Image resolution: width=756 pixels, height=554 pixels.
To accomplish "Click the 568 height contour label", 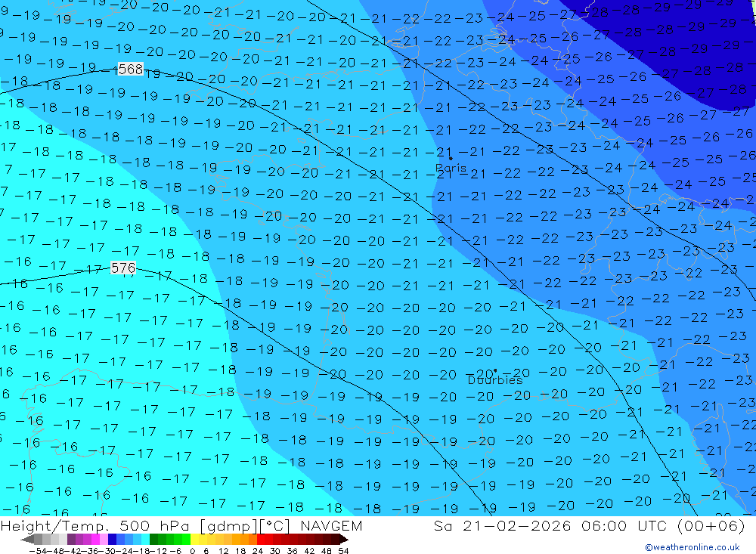I will point(131,70).
